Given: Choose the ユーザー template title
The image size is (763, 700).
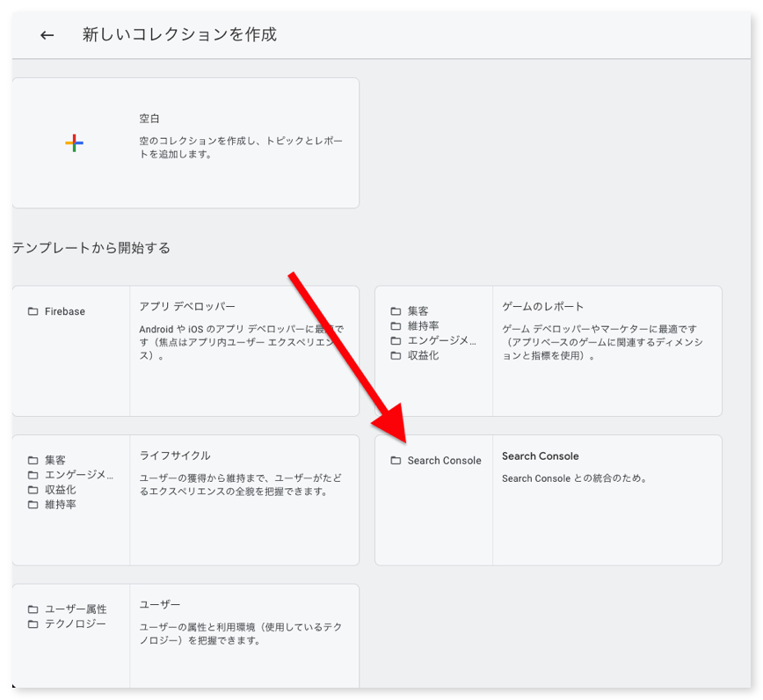Looking at the screenshot, I should coord(160,605).
